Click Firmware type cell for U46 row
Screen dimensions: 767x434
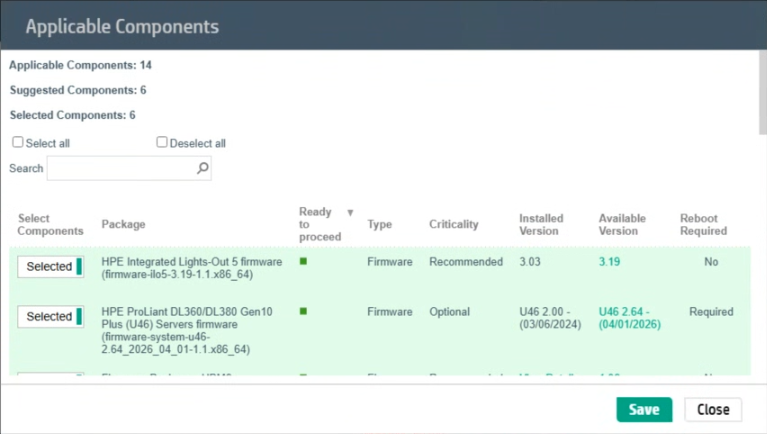coord(390,312)
